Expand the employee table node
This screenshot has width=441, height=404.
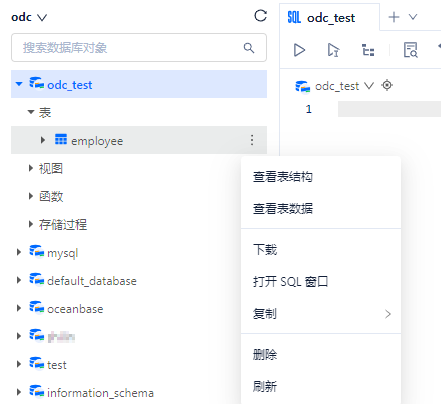click(43, 140)
